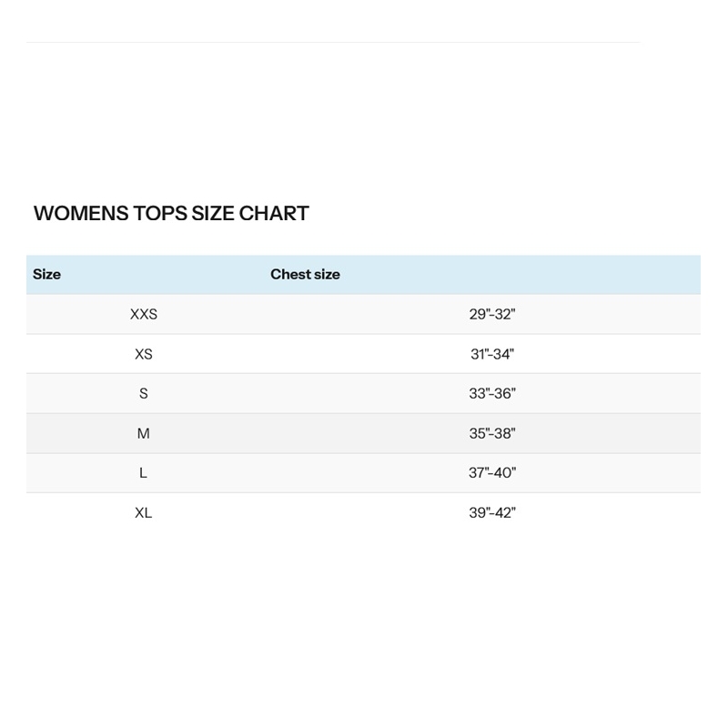Click the word TOPS in the heading
The width and height of the screenshot is (728, 728).
(x=159, y=214)
